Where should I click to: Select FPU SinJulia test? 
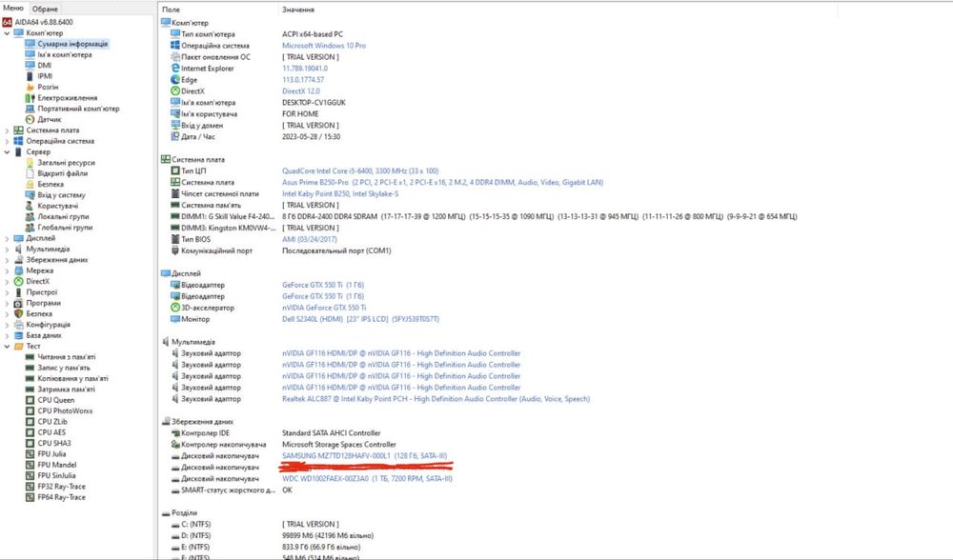click(56, 475)
